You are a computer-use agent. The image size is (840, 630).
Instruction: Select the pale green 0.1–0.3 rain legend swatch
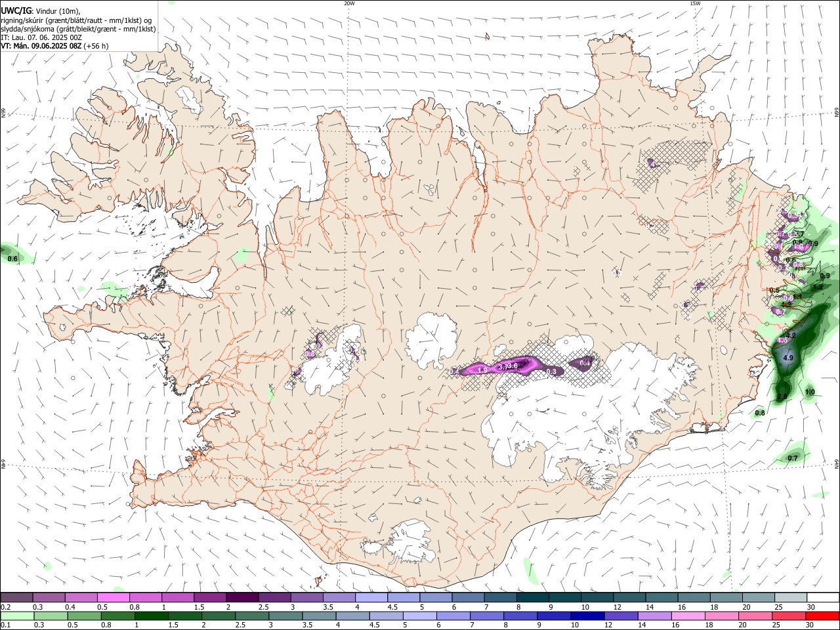[x=17, y=616]
